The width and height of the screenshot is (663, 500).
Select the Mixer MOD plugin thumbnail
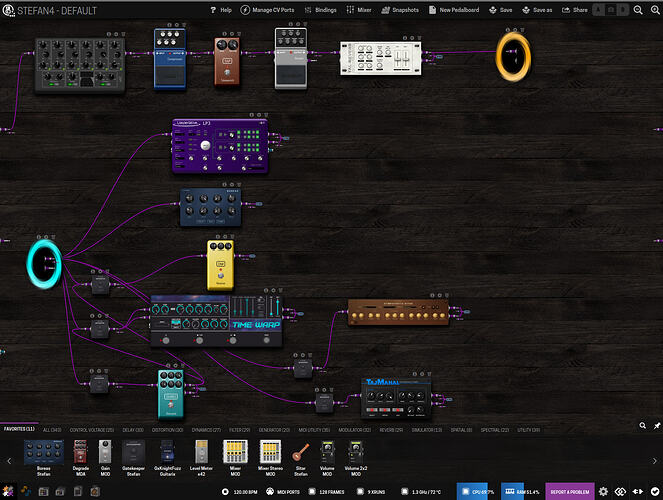pos(235,458)
